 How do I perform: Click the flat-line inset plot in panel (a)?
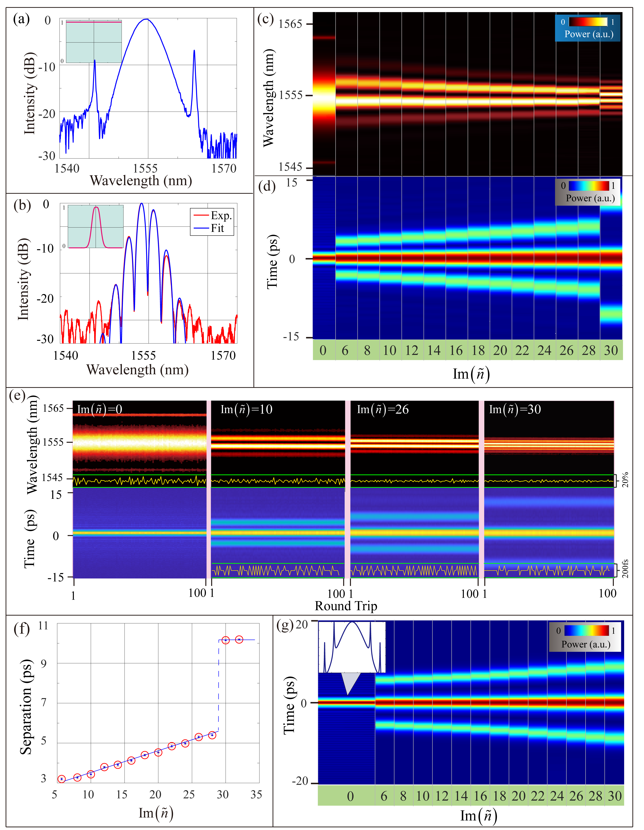pyautogui.click(x=94, y=41)
